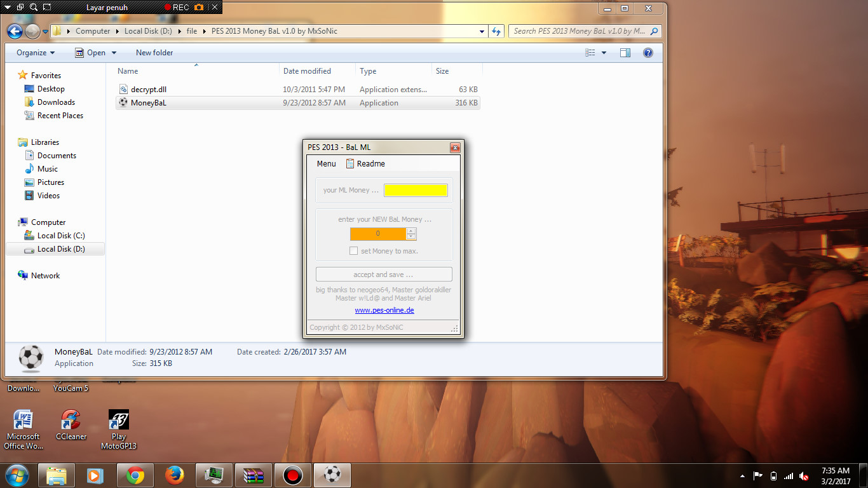
Task: Open Favorites in the navigation pane
Action: [46, 76]
